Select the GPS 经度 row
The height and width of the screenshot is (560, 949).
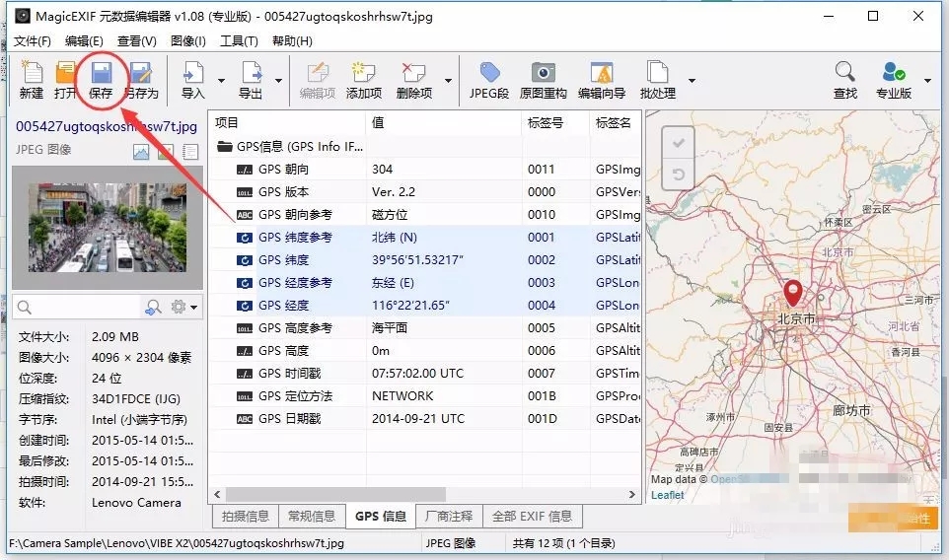coord(425,306)
